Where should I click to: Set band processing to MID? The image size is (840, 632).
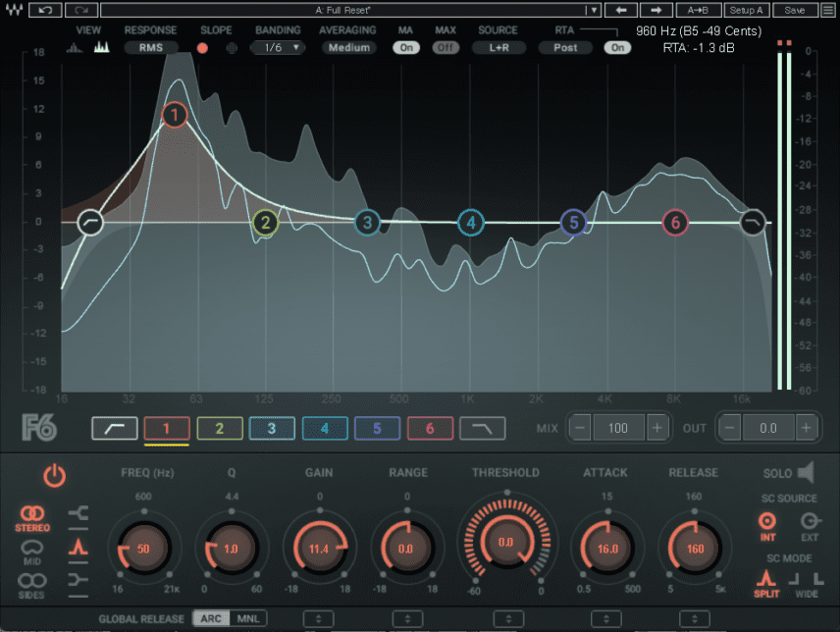tap(32, 553)
